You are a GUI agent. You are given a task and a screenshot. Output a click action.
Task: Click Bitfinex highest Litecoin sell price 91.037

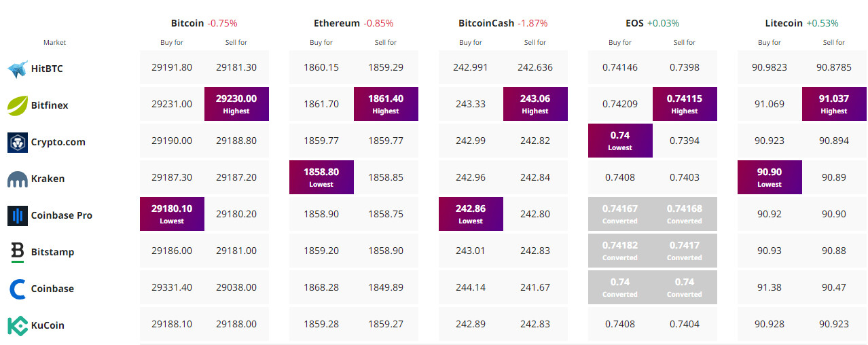coord(834,103)
